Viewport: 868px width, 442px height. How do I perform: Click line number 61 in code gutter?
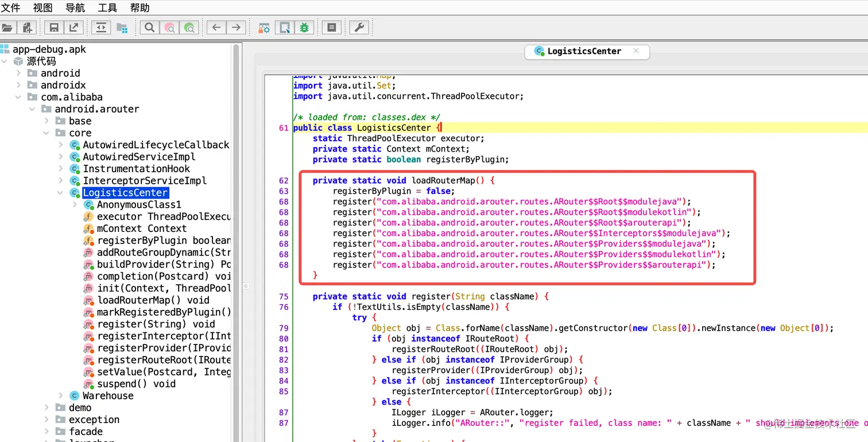[x=284, y=128]
